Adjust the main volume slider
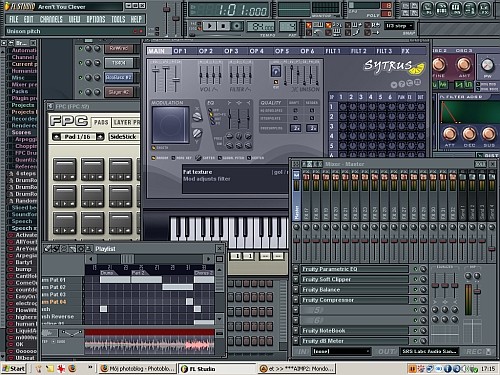 pos(166,10)
